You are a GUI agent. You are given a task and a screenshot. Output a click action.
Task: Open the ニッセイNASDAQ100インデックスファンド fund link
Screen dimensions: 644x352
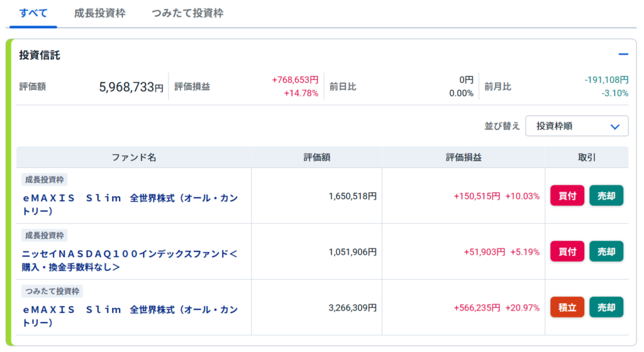(x=130, y=260)
